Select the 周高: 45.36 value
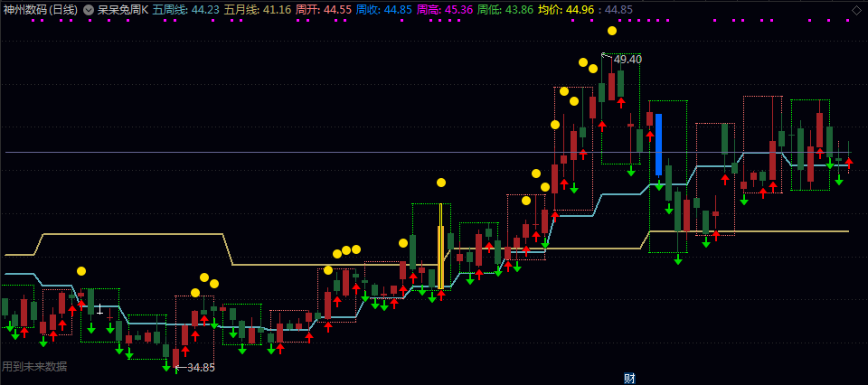Image resolution: width=868 pixels, height=385 pixels. 443,9
